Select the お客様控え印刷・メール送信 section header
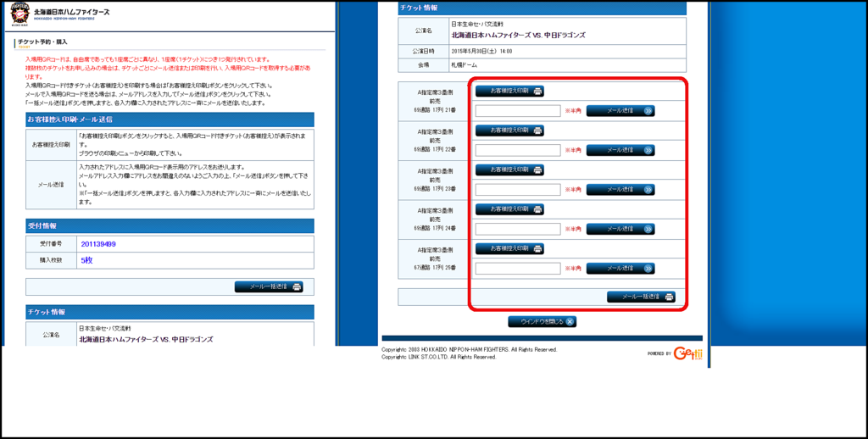The height and width of the screenshot is (439, 868). click(170, 119)
